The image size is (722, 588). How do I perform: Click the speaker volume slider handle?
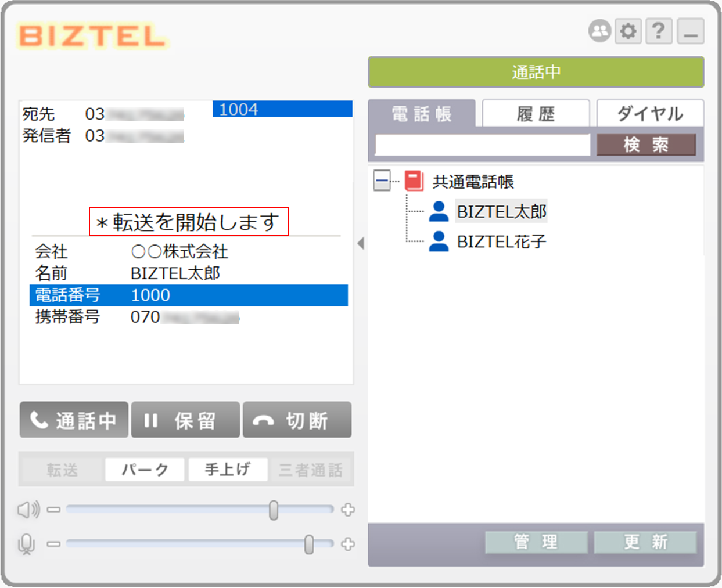coord(274,510)
